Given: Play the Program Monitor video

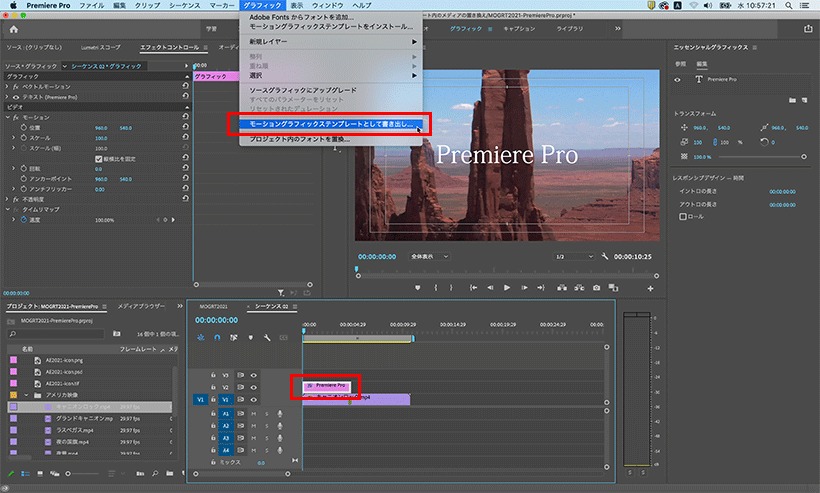Looking at the screenshot, I should pos(507,288).
